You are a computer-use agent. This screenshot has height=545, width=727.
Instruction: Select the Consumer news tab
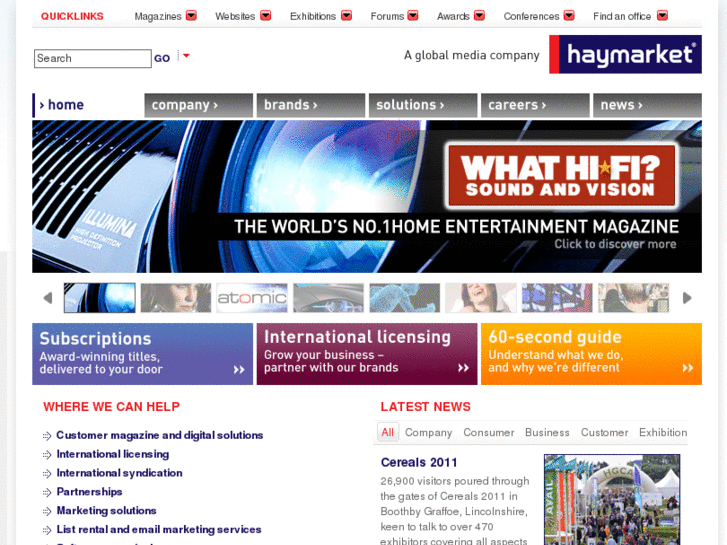489,432
